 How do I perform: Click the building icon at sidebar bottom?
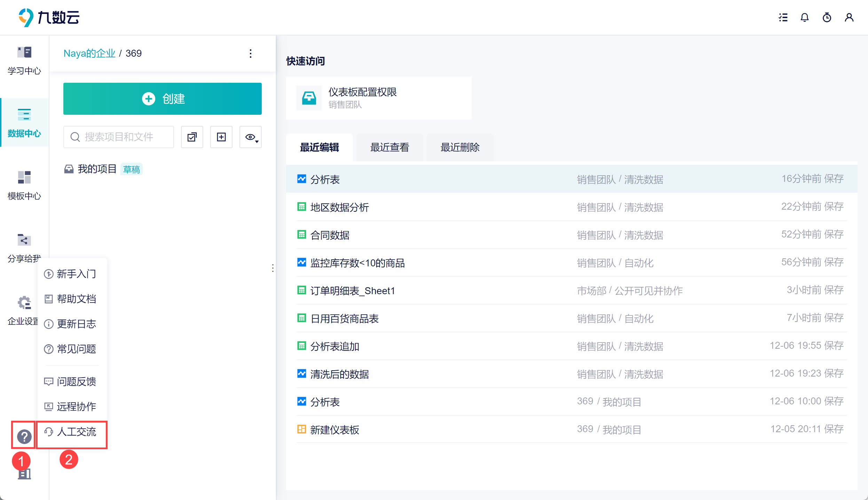[24, 474]
